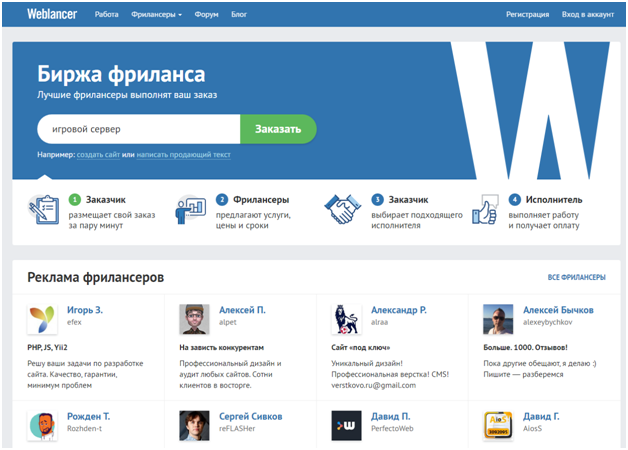The width and height of the screenshot is (628, 450).
Task: Click Давид Г. AiosS avatar
Action: (x=498, y=426)
